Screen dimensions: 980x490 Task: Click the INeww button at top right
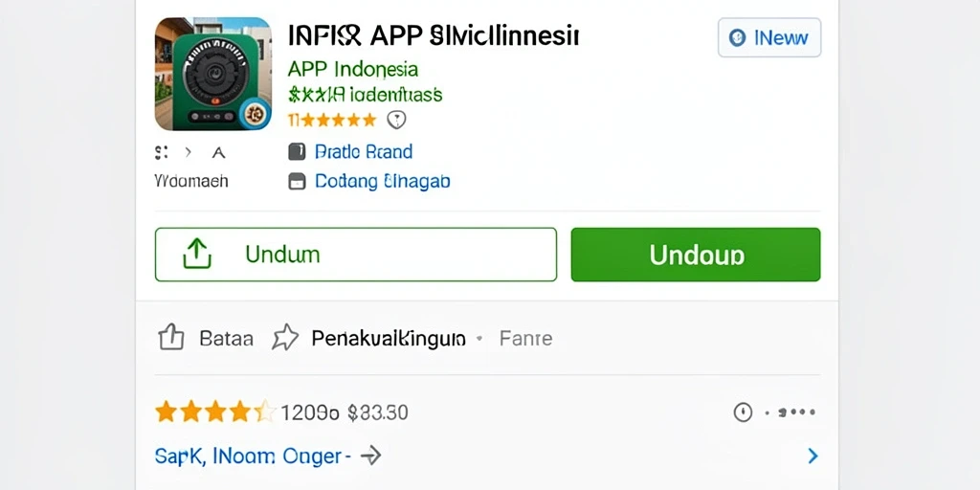click(x=769, y=37)
